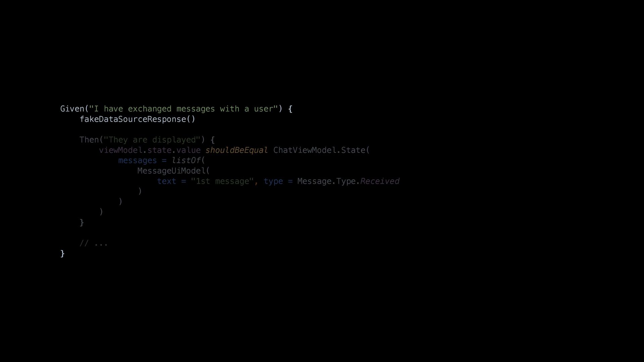Viewport: 644px width, 362px height.
Task: Click the Then keyword
Action: pos(89,140)
